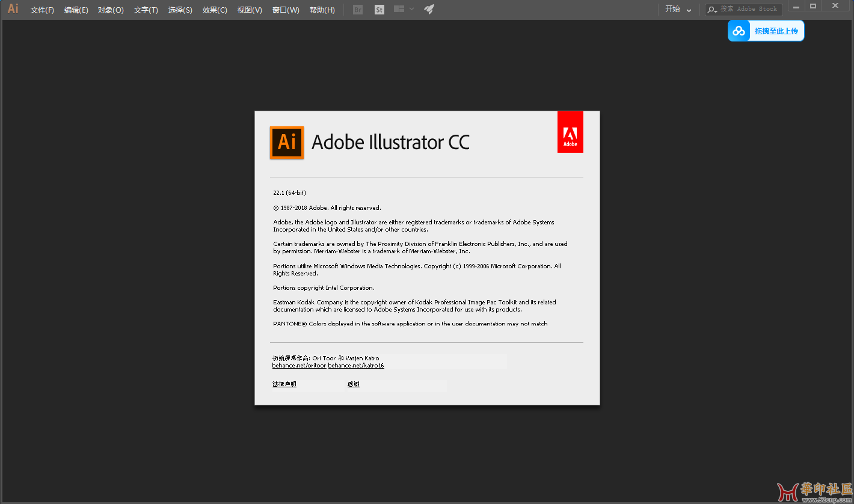Image resolution: width=854 pixels, height=504 pixels.
Task: Open the behance.net/oritoor link
Action: pyautogui.click(x=299, y=365)
